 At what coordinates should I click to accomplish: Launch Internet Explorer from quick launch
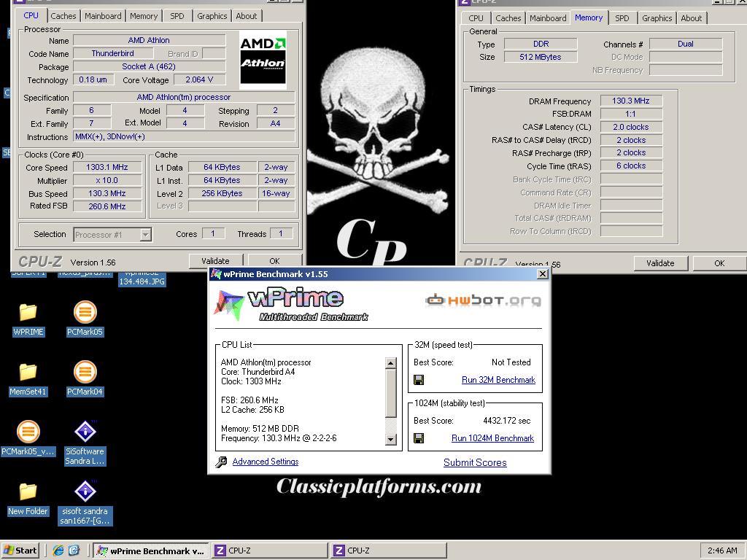tap(58, 551)
